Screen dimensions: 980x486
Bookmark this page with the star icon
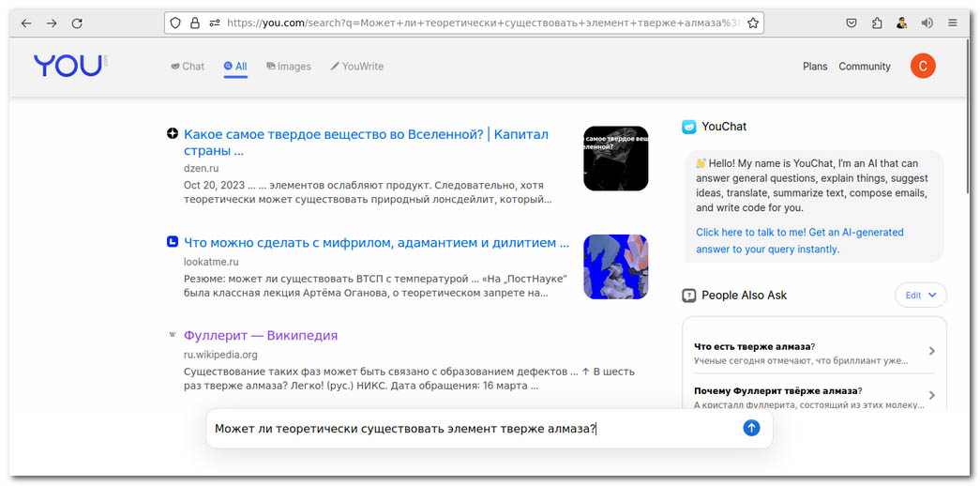(752, 23)
